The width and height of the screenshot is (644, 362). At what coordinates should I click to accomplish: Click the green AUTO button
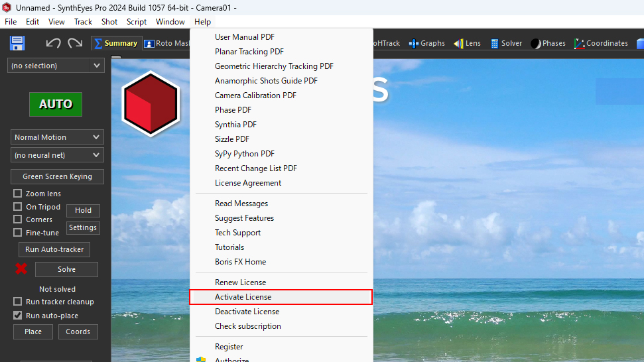click(x=56, y=104)
